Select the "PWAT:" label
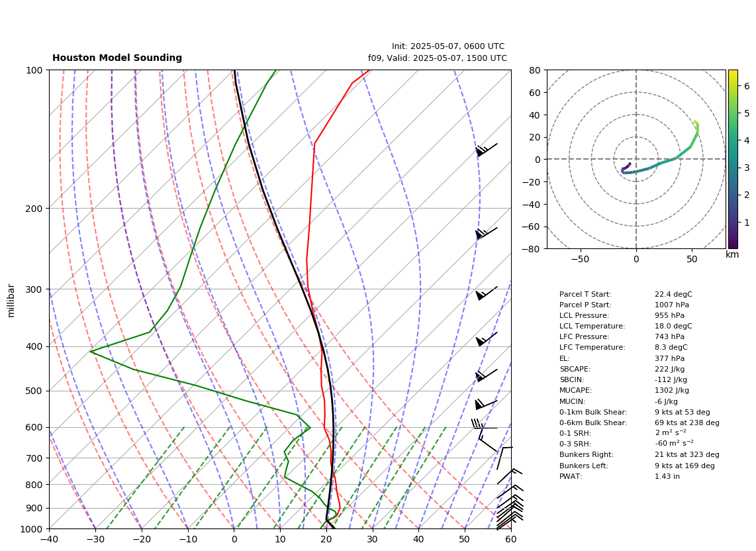The width and height of the screenshot is (756, 551). coord(571,476)
